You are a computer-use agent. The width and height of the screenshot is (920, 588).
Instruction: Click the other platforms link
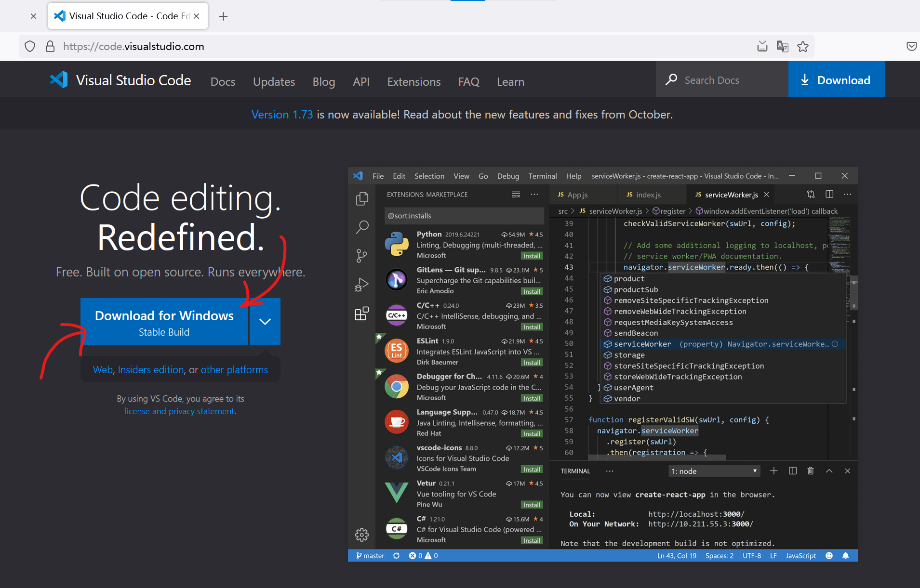click(234, 370)
